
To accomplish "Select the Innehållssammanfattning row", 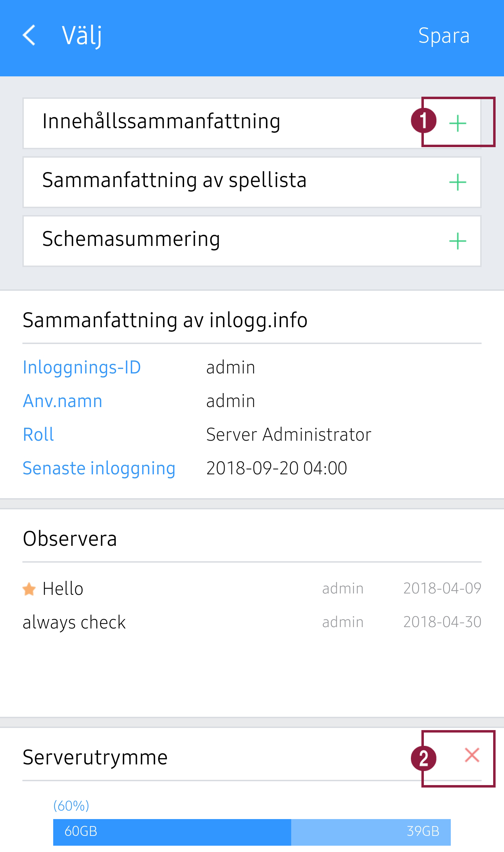I will [x=161, y=122].
